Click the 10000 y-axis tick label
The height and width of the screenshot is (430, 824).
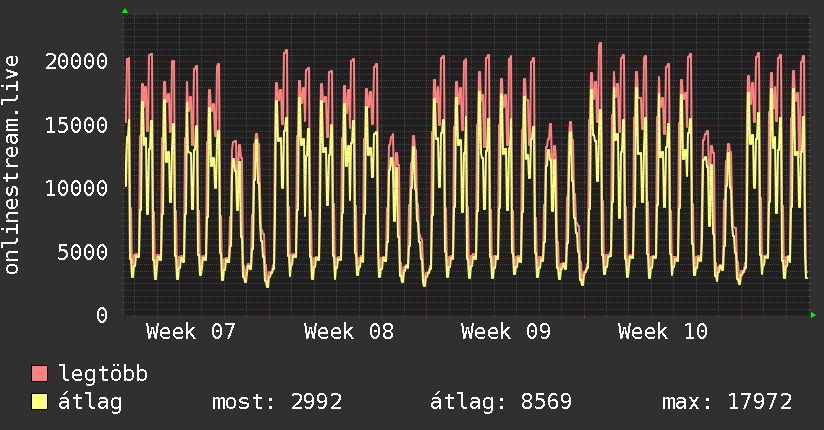(76, 188)
